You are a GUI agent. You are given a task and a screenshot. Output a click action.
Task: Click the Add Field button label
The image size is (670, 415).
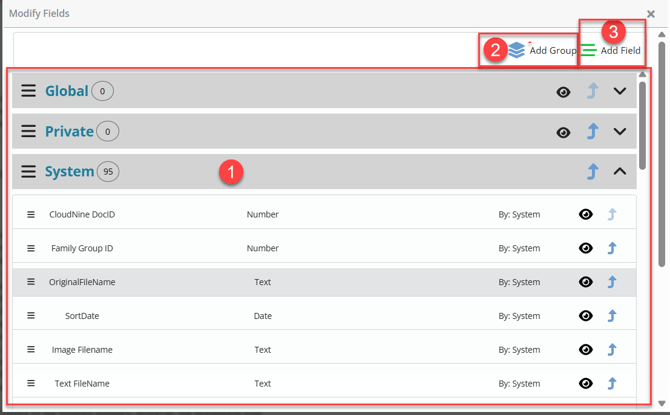point(620,50)
